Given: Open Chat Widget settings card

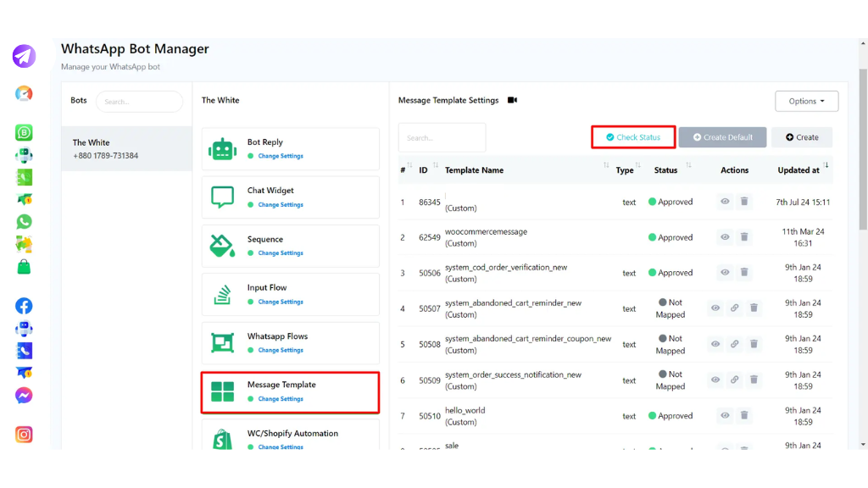Looking at the screenshot, I should tap(291, 197).
